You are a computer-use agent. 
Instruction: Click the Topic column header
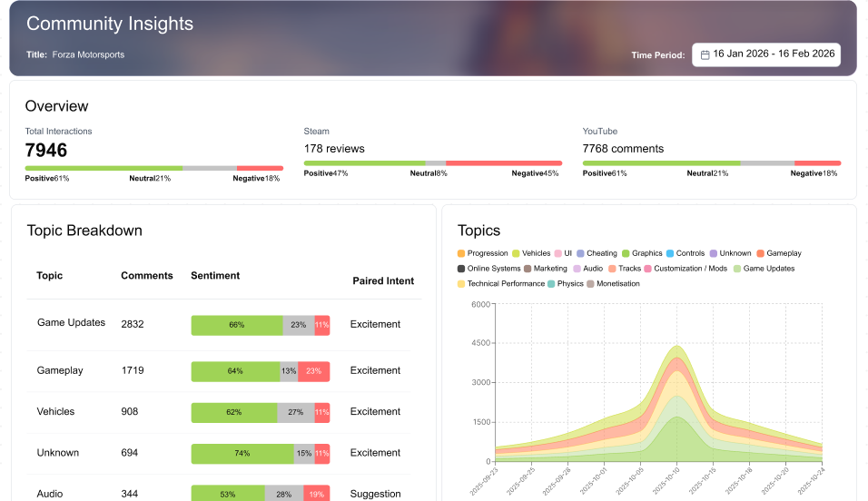50,276
